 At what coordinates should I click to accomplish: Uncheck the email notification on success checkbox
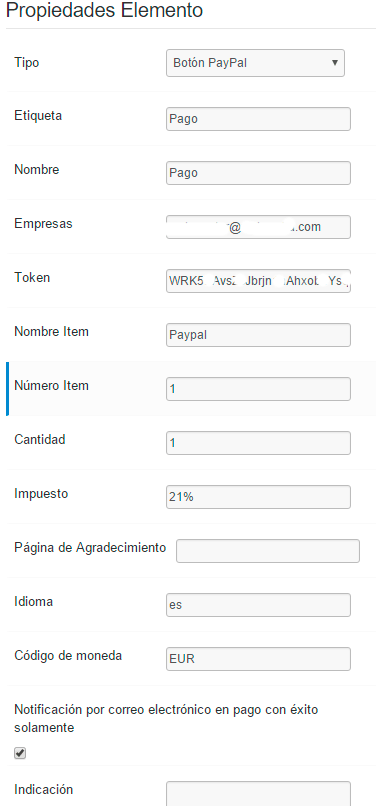[x=20, y=753]
